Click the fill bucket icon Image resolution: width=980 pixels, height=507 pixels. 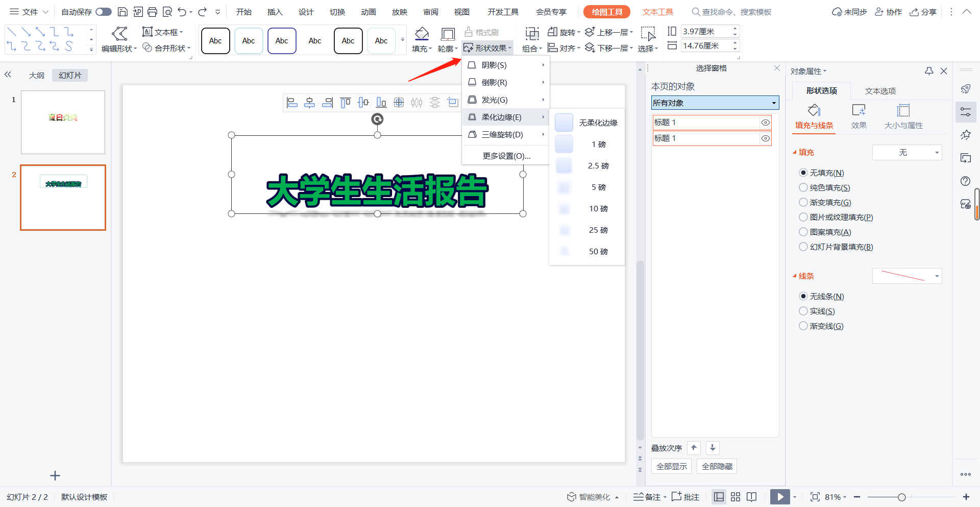(x=422, y=34)
